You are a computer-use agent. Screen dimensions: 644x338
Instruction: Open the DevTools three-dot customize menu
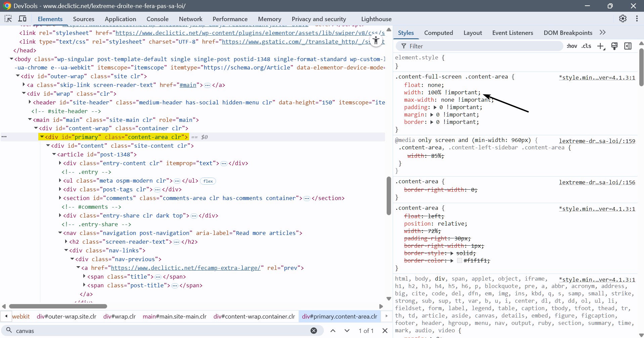coord(637,19)
